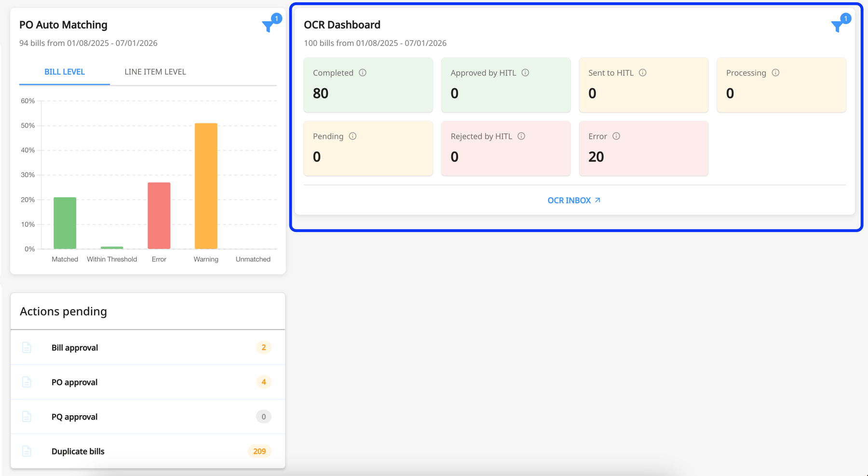Click the Processing info icon
Image resolution: width=868 pixels, height=476 pixels.
pos(775,73)
